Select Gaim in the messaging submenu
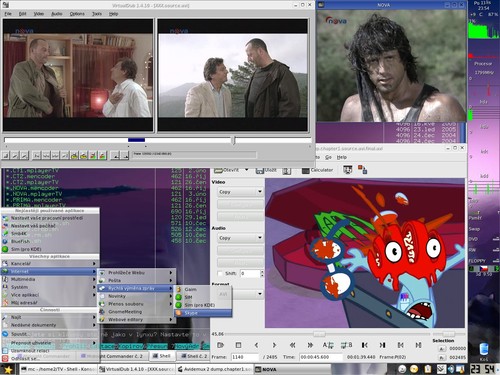This screenshot has height=375, width=500. (x=203, y=289)
